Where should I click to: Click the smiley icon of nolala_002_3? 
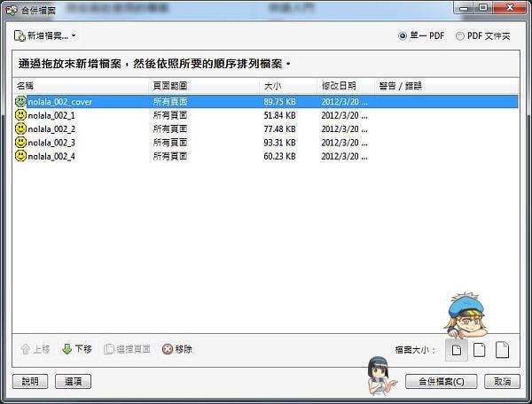(20, 143)
